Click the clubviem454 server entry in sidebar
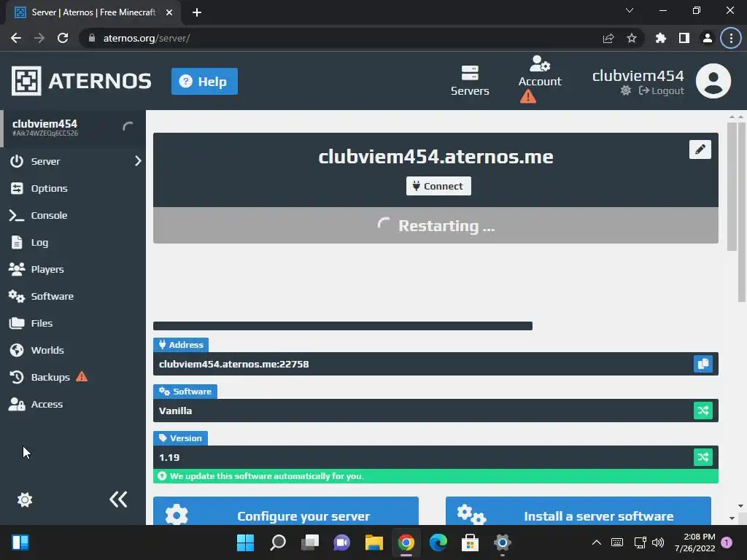Image resolution: width=747 pixels, height=560 pixels. click(x=73, y=128)
